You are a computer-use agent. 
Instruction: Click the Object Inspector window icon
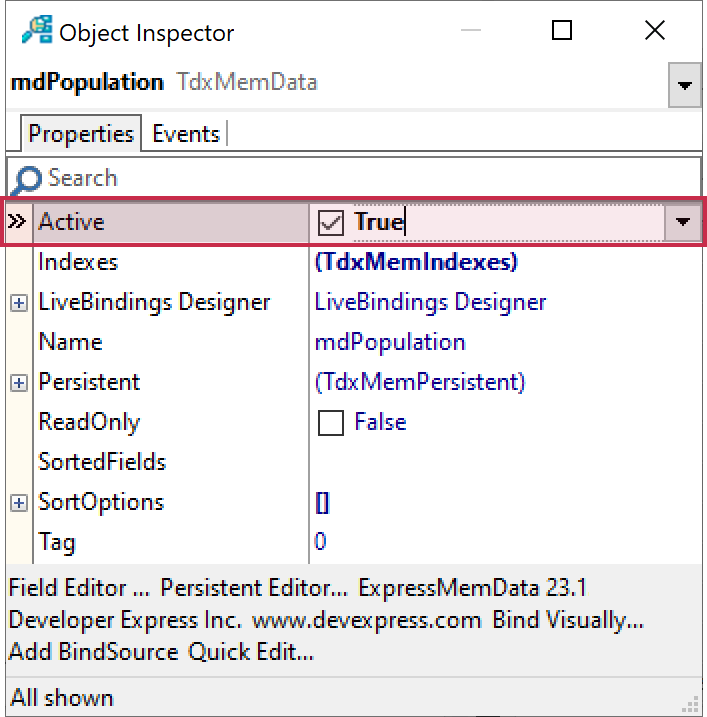pos(36,31)
